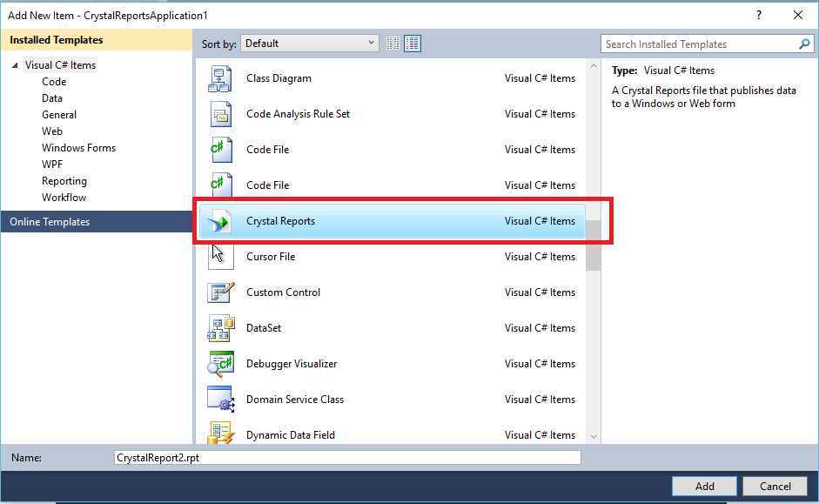This screenshot has width=819, height=504.
Task: Switch to medium icons list view
Action: coord(413,44)
